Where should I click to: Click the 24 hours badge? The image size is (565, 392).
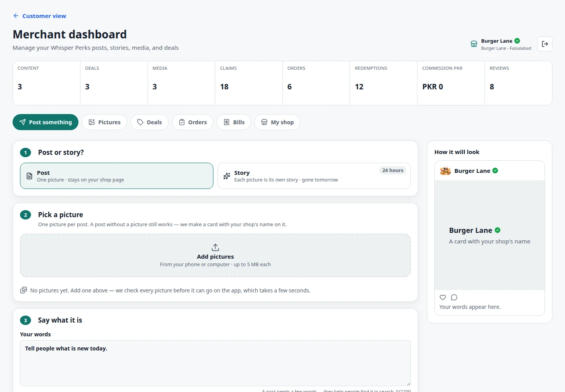[x=393, y=171]
